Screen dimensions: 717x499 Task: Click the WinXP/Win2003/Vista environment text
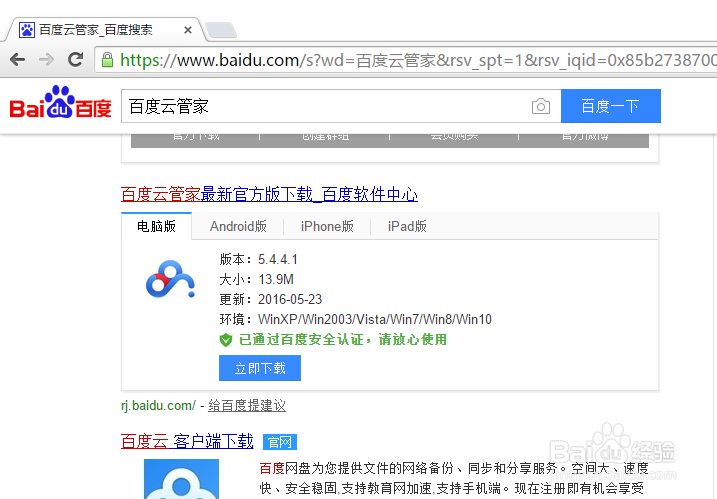[375, 319]
